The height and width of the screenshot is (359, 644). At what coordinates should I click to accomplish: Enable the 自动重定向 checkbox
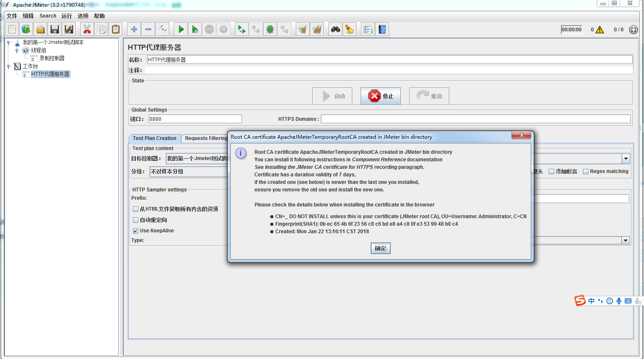coord(135,220)
